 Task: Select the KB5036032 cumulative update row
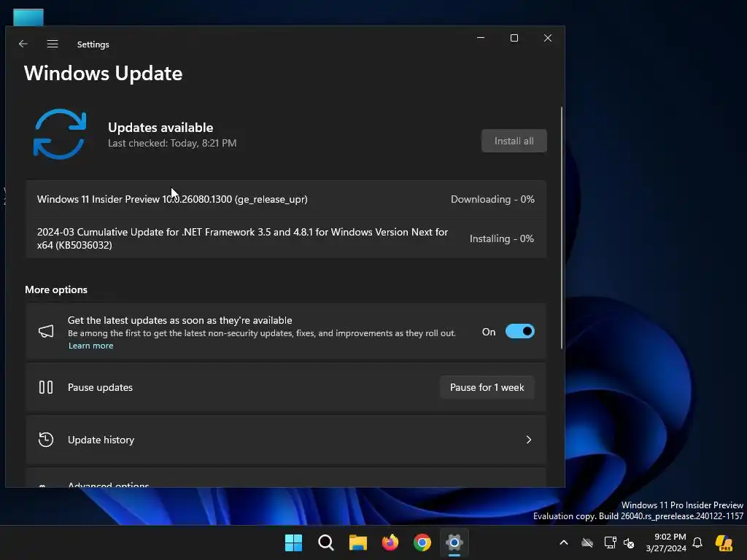tap(286, 238)
